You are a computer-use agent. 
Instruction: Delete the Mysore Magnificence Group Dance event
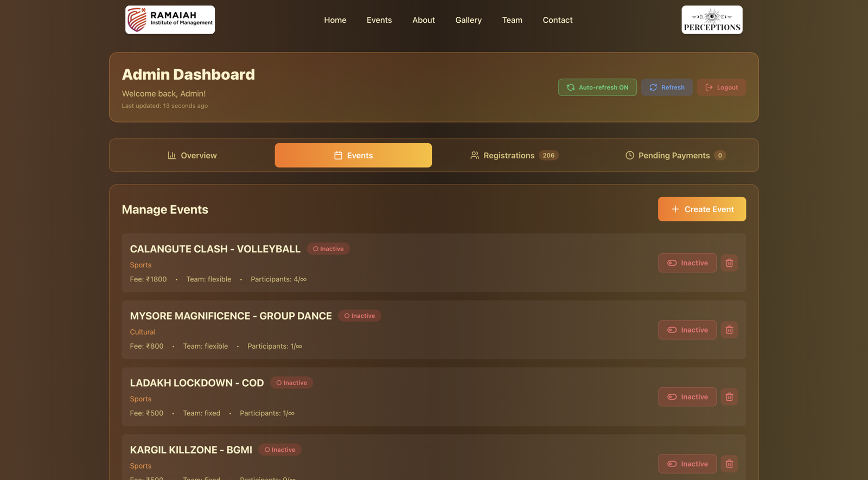(729, 330)
